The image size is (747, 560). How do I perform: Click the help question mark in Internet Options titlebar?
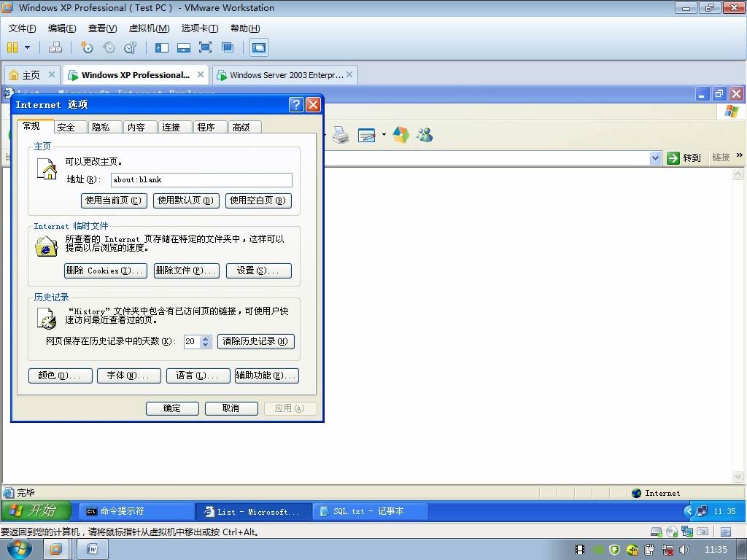(x=296, y=104)
